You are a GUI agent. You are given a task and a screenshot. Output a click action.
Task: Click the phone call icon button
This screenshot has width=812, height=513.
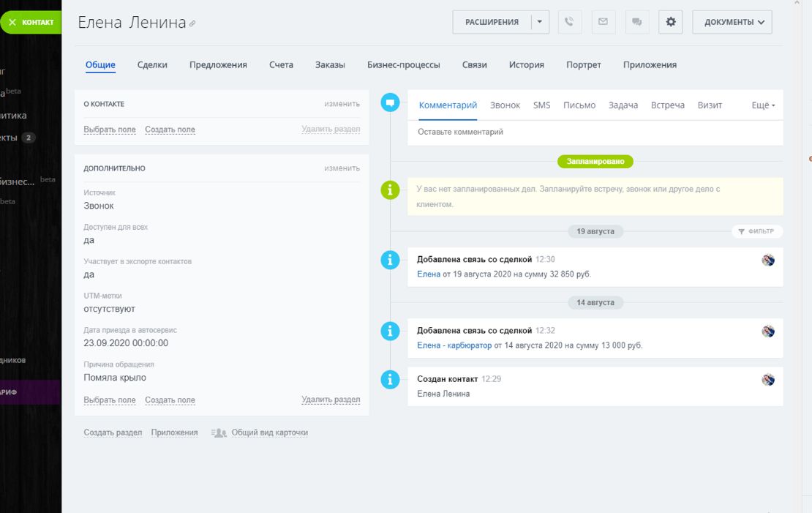click(x=570, y=22)
